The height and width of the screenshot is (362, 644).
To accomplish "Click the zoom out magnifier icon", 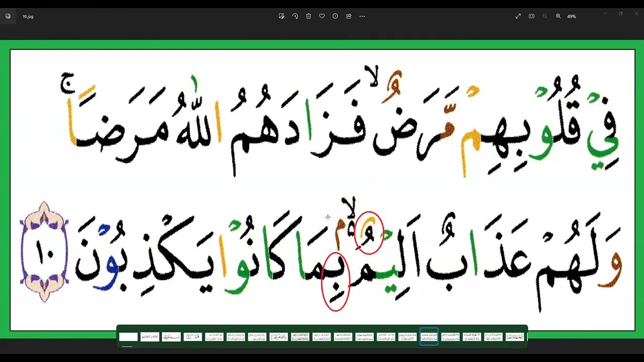I will point(545,16).
